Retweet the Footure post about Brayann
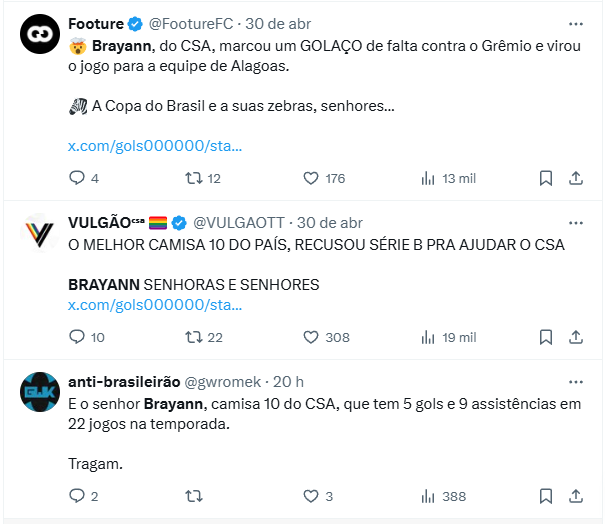 (x=195, y=178)
